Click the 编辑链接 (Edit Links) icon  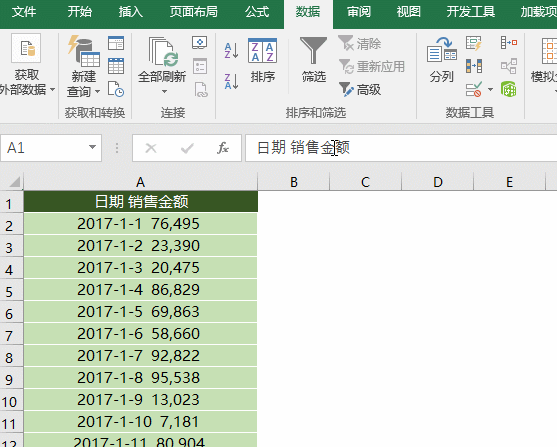pyautogui.click(x=201, y=89)
